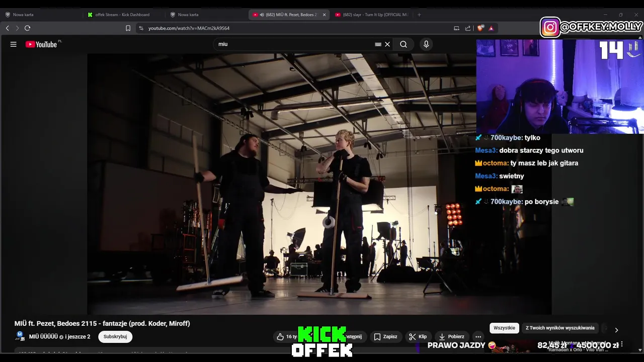The image size is (644, 362).
Task: Go back with the browser back arrow
Action: pyautogui.click(x=7, y=28)
